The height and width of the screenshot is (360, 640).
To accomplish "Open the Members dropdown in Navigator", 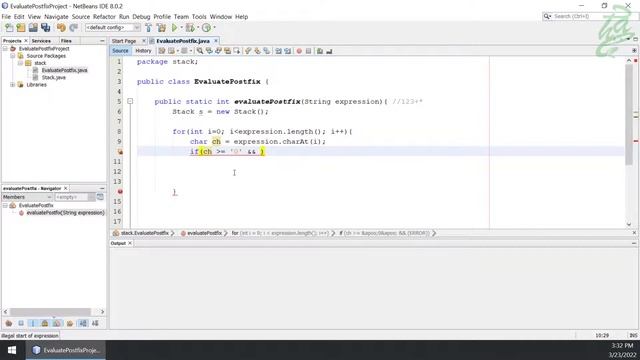I will (27, 197).
